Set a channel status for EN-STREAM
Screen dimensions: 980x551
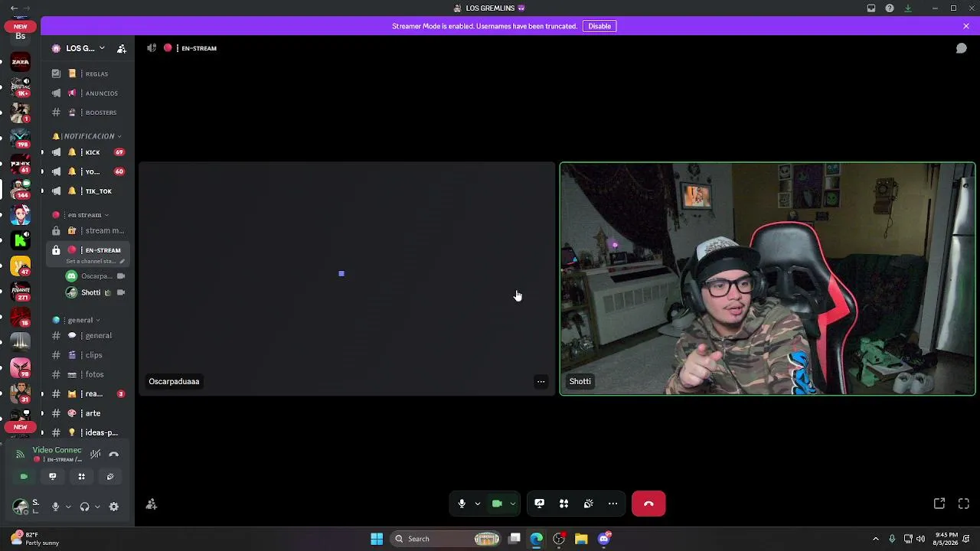pos(95,262)
